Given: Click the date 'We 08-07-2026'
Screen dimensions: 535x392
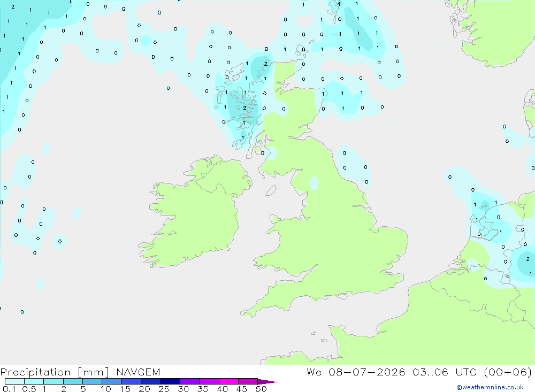Looking at the screenshot, I should click(x=356, y=372).
